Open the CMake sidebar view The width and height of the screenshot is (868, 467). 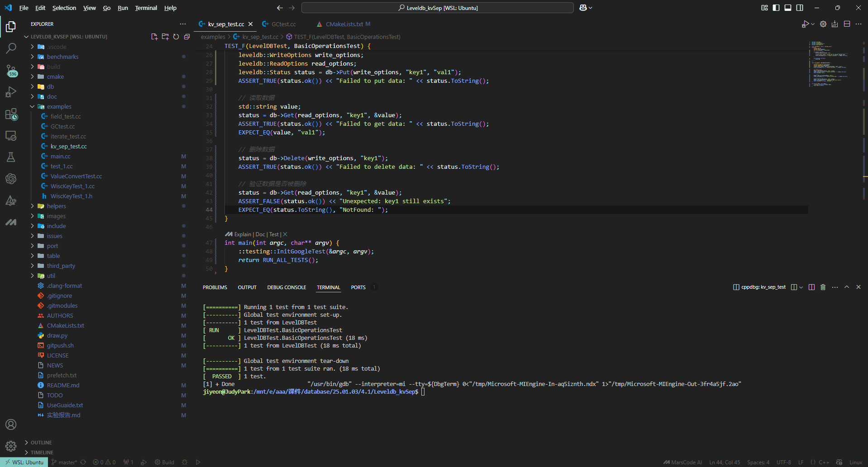[11, 200]
